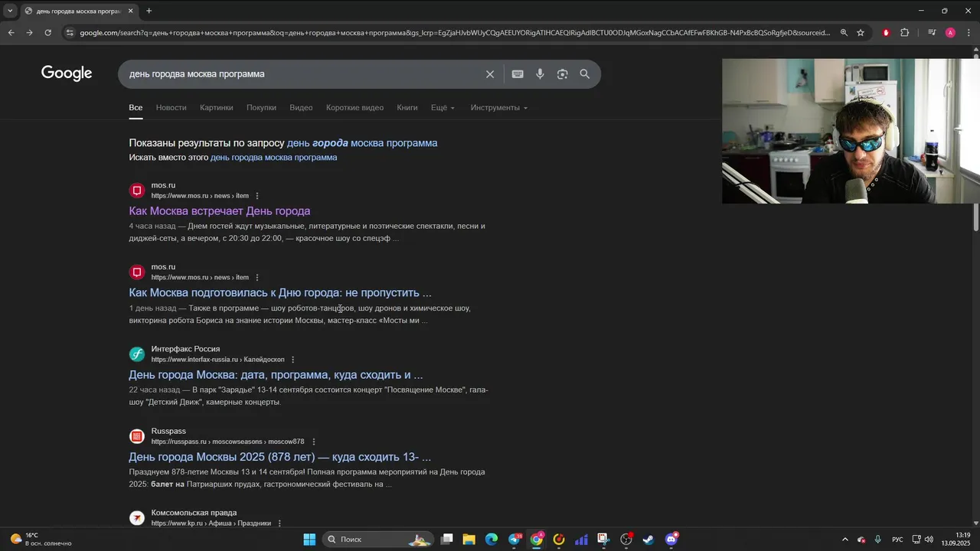Image resolution: width=980 pixels, height=551 pixels.
Task: Show hidden system tray icons
Action: [845, 540]
